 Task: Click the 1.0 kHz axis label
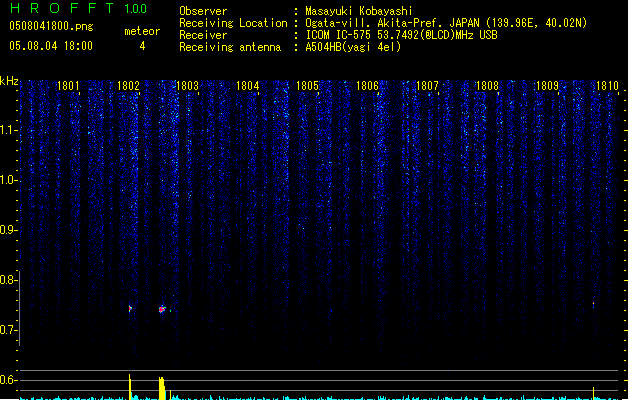[8, 180]
